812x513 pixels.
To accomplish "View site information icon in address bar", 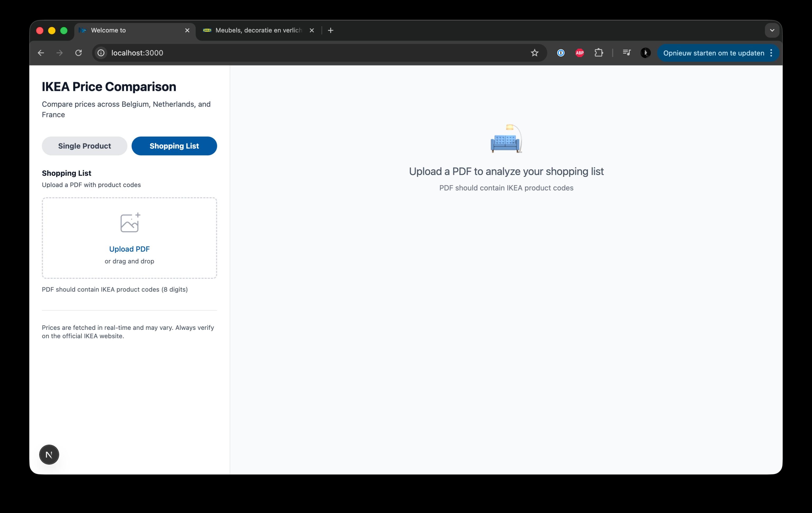I will pyautogui.click(x=101, y=53).
